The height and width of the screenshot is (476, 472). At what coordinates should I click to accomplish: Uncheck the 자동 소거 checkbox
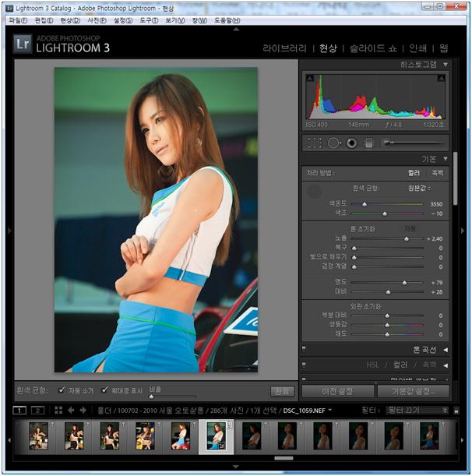(62, 390)
